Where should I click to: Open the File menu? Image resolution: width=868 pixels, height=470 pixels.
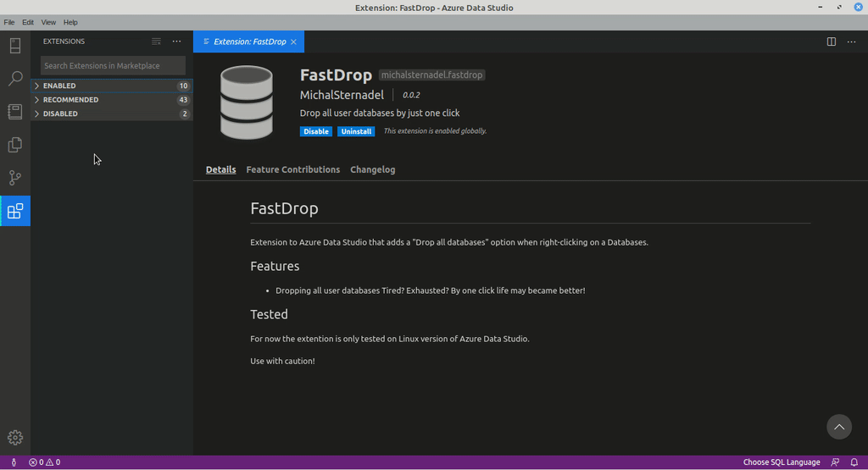pos(8,23)
